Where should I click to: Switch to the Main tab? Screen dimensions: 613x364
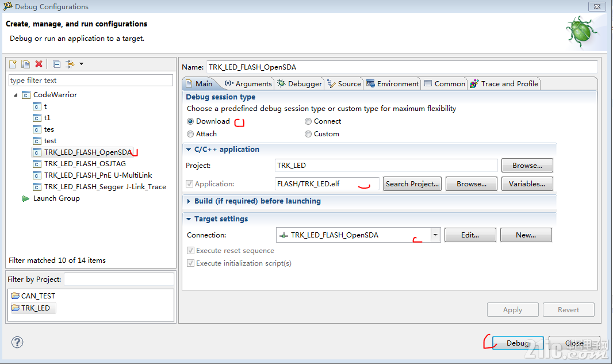point(200,84)
